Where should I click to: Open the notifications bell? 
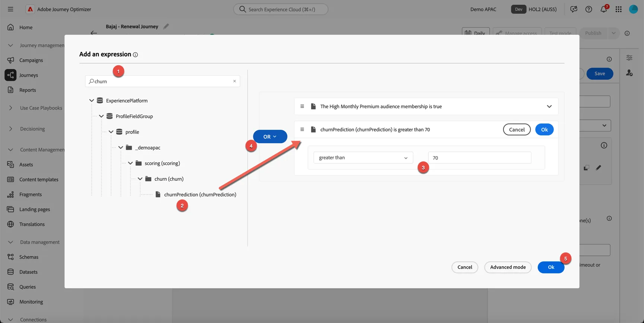tap(603, 9)
